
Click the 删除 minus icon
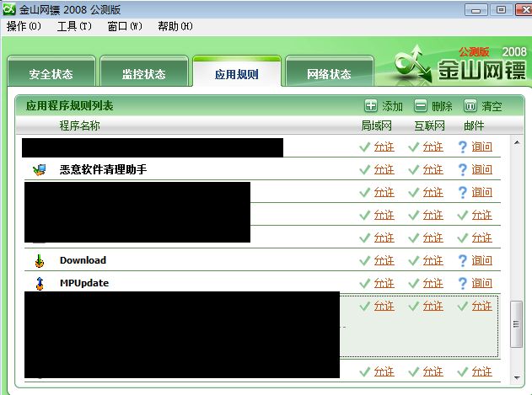(x=421, y=106)
